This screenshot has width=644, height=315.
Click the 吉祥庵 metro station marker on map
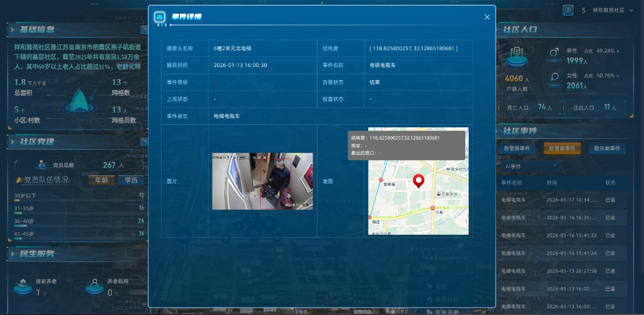click(381, 179)
